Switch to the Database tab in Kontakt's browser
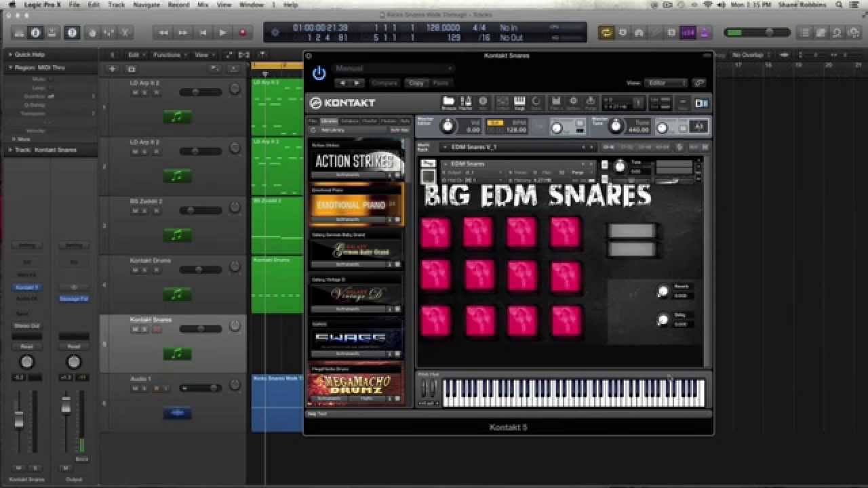 (350, 121)
